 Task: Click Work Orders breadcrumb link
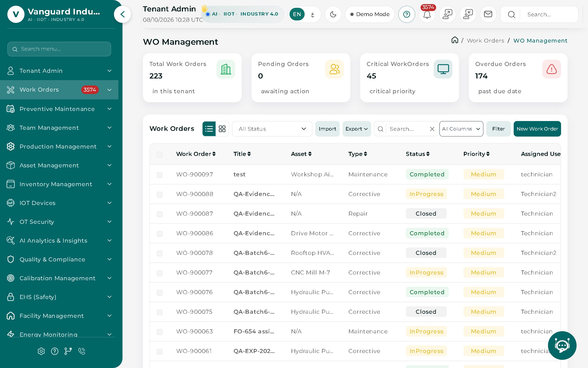click(x=485, y=41)
